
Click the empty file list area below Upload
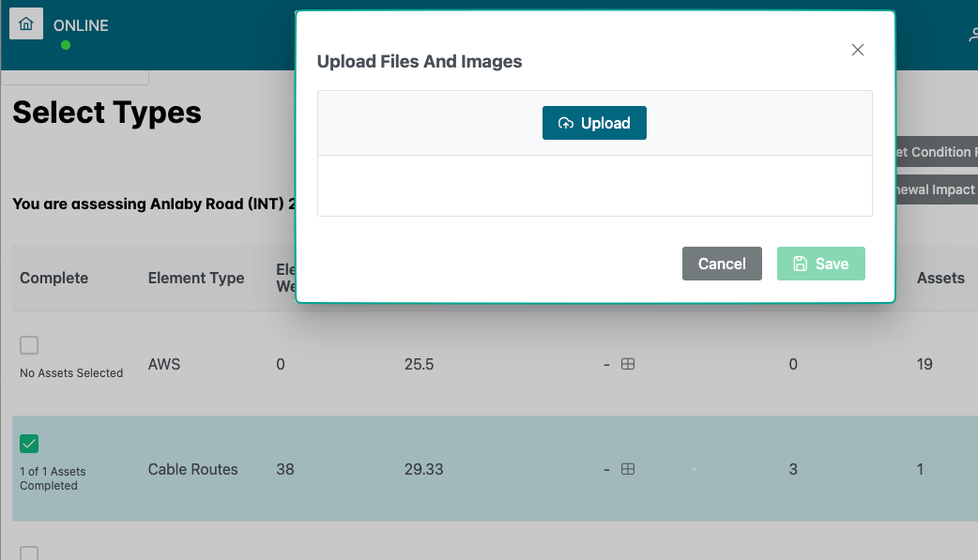[x=594, y=186]
